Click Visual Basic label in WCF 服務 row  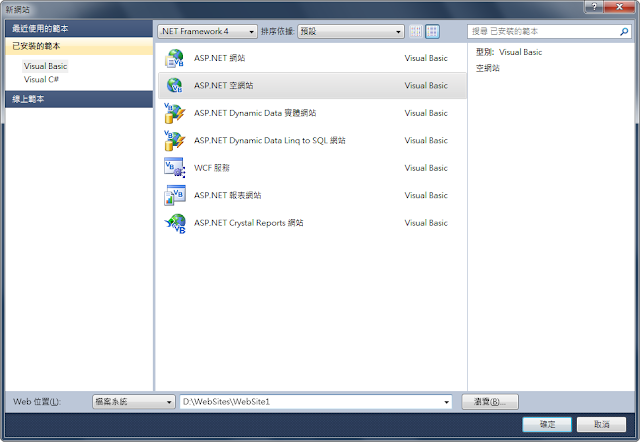pyautogui.click(x=426, y=168)
